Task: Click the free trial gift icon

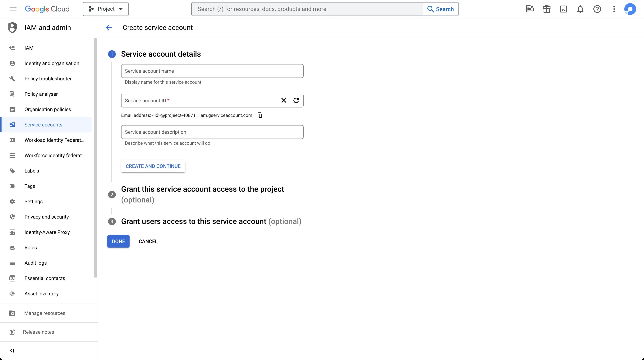Action: [546, 9]
